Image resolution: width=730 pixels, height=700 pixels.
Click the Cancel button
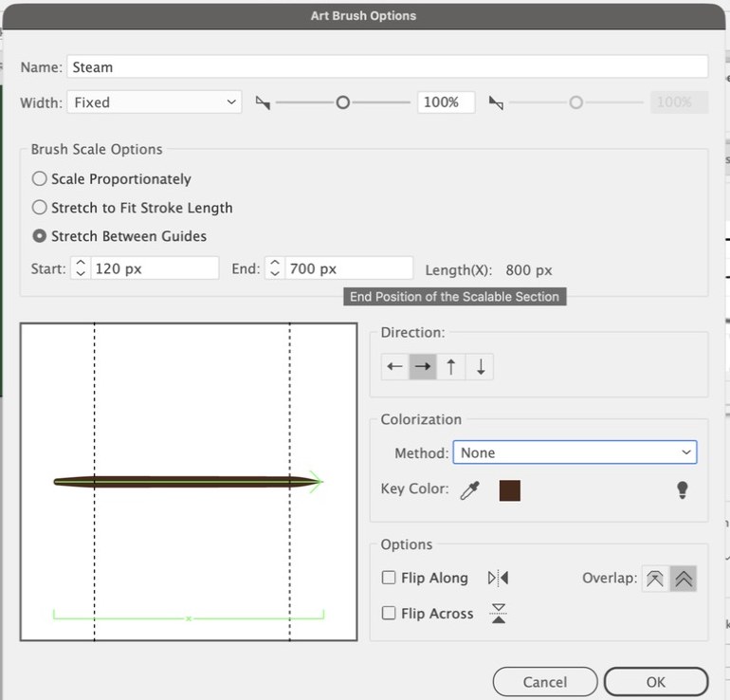tap(545, 682)
